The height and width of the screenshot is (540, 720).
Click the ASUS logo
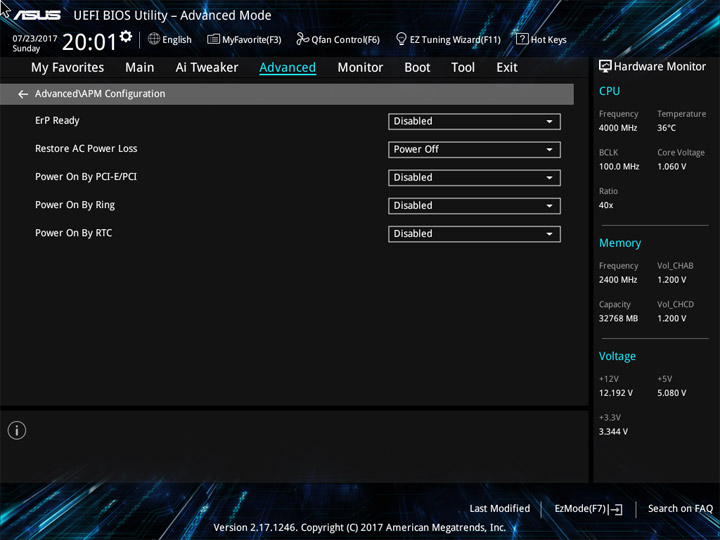point(37,15)
